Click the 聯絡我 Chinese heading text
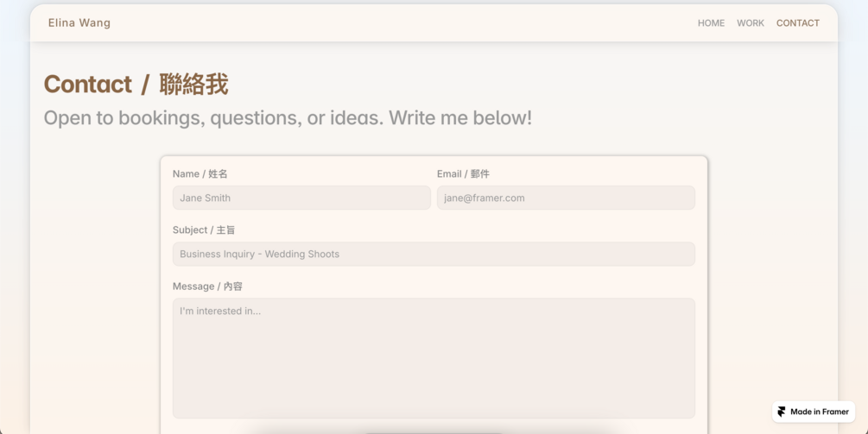This screenshot has width=868, height=434. pyautogui.click(x=193, y=85)
